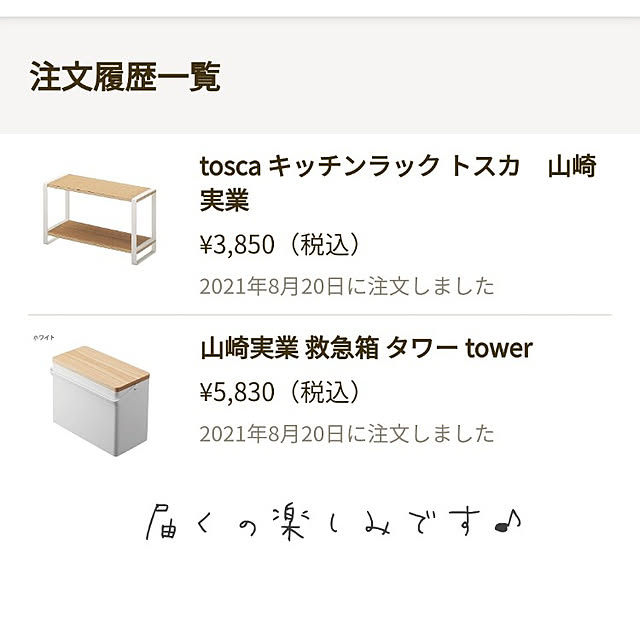Open the tosca kitchen rack product thumbnail
This screenshot has height=640, width=640.
click(x=99, y=219)
